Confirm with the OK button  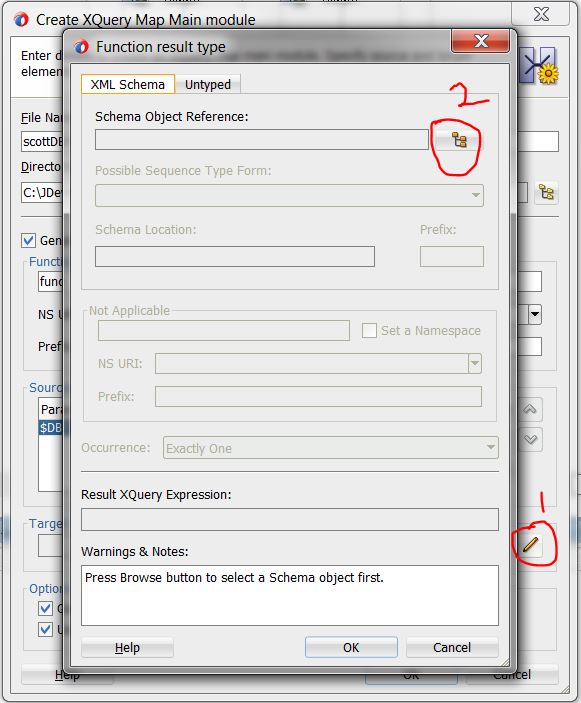pyautogui.click(x=351, y=647)
